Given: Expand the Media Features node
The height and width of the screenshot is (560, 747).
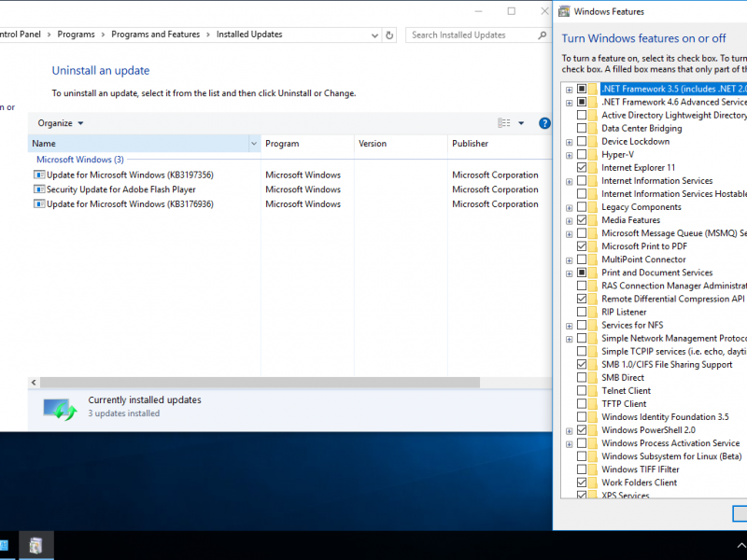Looking at the screenshot, I should click(x=570, y=221).
